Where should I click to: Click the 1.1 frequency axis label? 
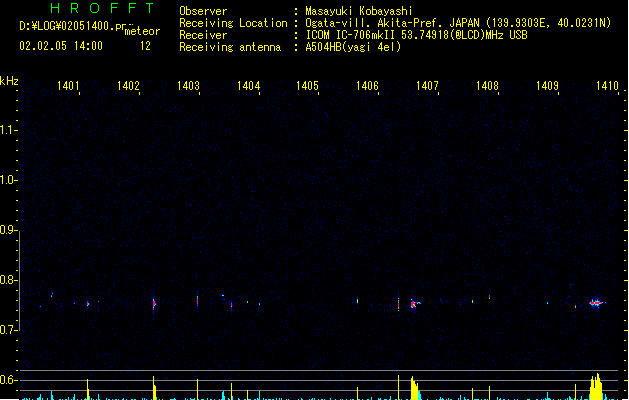(x=8, y=130)
